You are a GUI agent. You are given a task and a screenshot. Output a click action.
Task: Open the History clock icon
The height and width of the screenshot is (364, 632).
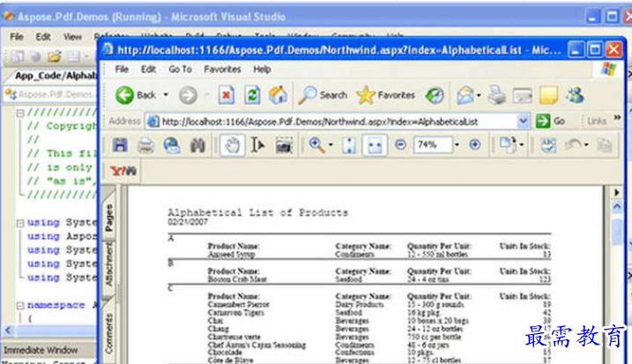435,95
